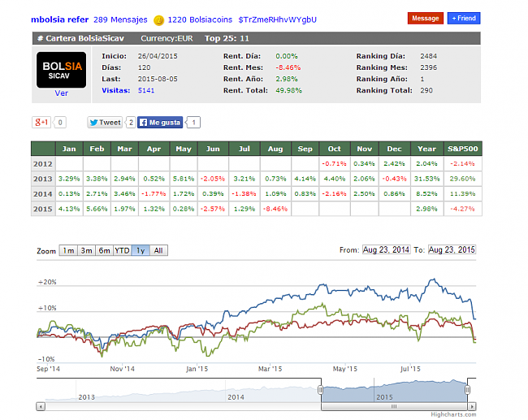Open the mbolsia refer profile link
Screen dimensions: 528x420
tap(59, 19)
